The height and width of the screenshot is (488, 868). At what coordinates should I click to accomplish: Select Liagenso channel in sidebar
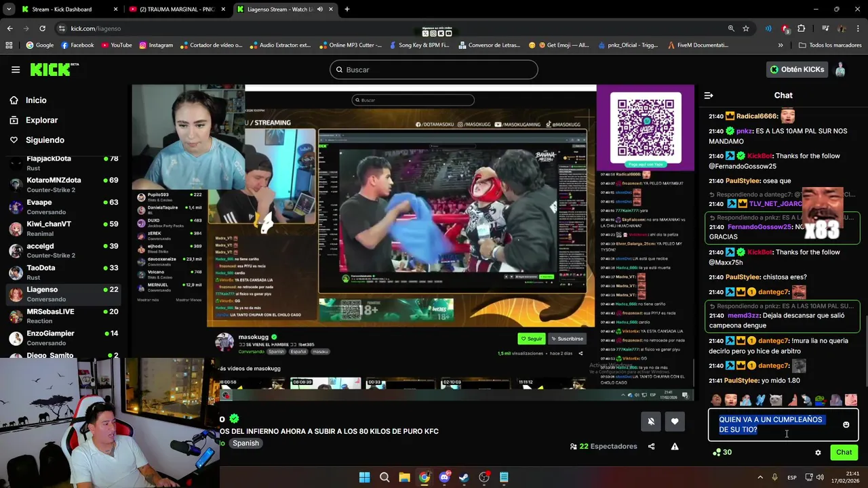point(62,293)
